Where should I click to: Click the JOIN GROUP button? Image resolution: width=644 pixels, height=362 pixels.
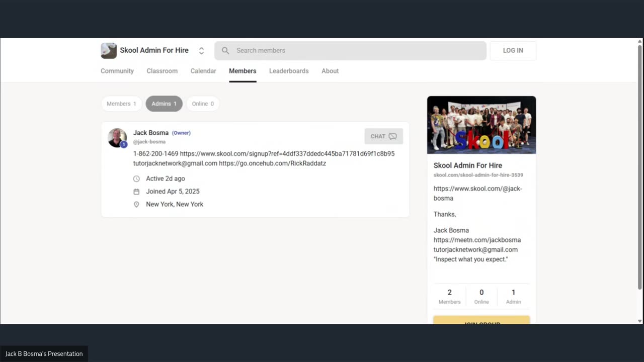481,320
